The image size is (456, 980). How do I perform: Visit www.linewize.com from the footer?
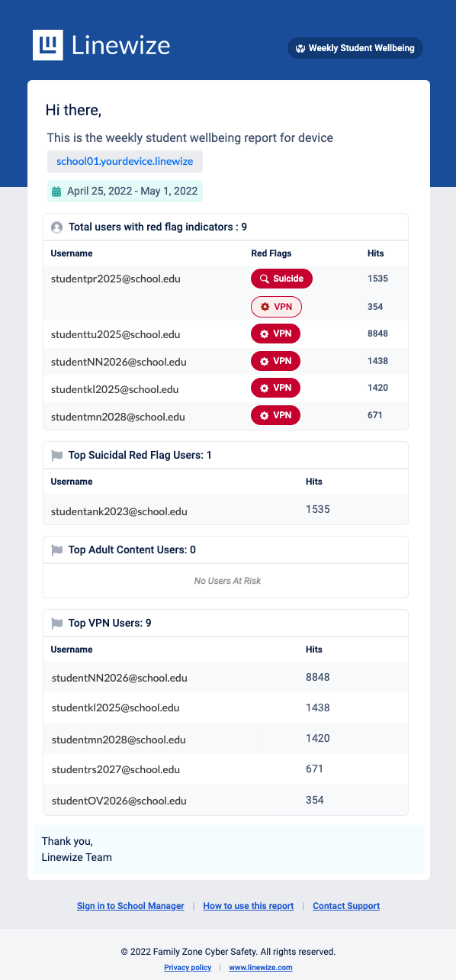click(x=261, y=968)
